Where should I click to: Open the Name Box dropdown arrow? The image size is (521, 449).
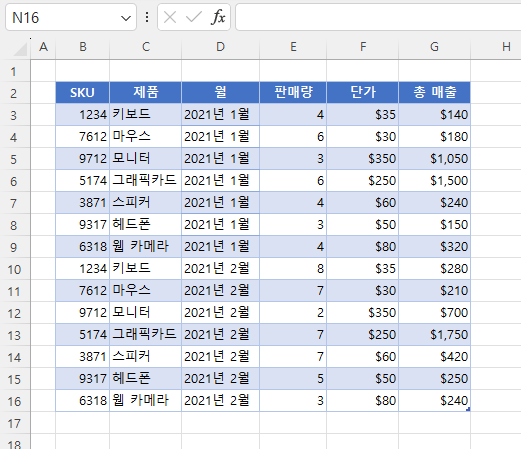[126, 18]
